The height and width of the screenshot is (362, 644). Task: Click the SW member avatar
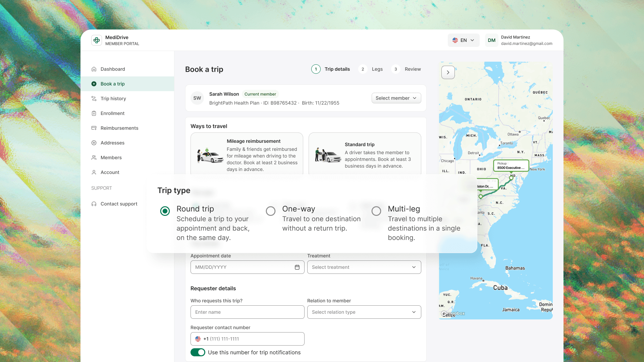tap(197, 98)
